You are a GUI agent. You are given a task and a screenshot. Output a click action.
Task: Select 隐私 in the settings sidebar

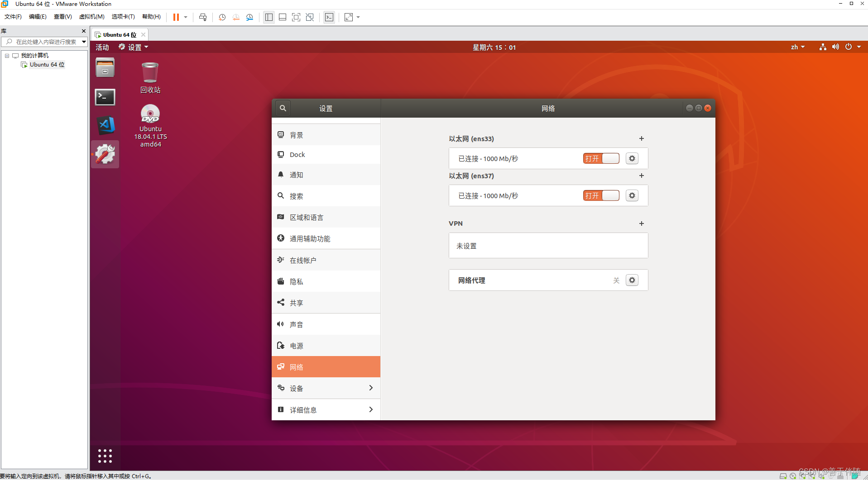tap(326, 281)
